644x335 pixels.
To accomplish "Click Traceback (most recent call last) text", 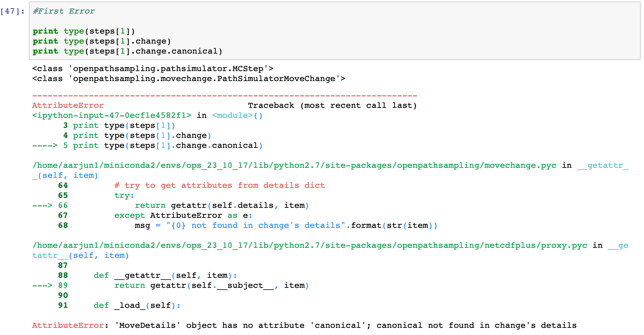I will click(x=332, y=105).
